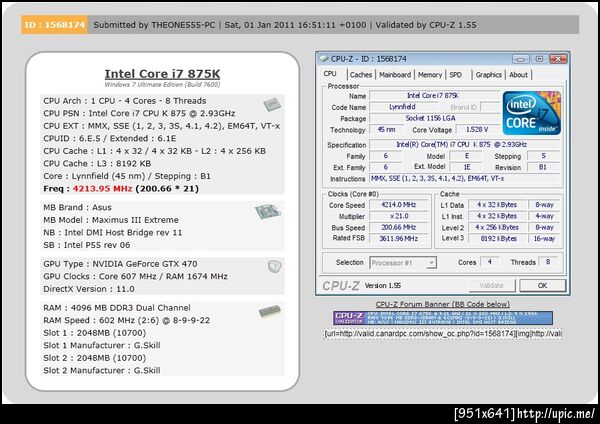
Task: Click the Core Speed value 4214.0 MHz
Action: pyautogui.click(x=399, y=205)
